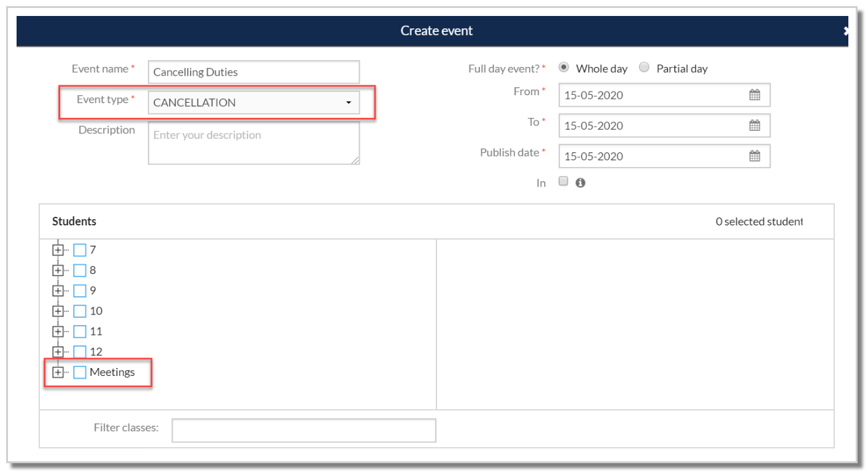Click the 'Event type' label

[x=103, y=100]
